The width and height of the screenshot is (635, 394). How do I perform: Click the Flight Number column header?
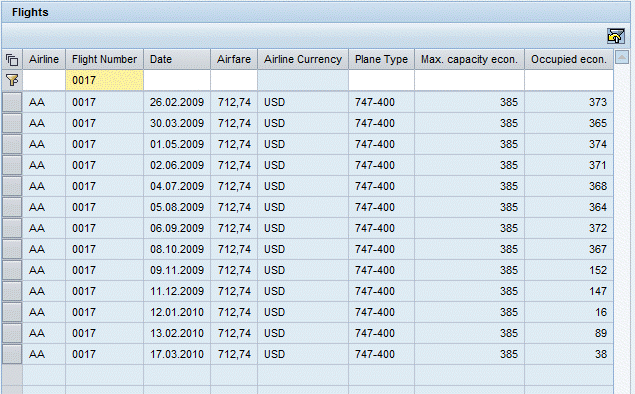pos(104,60)
